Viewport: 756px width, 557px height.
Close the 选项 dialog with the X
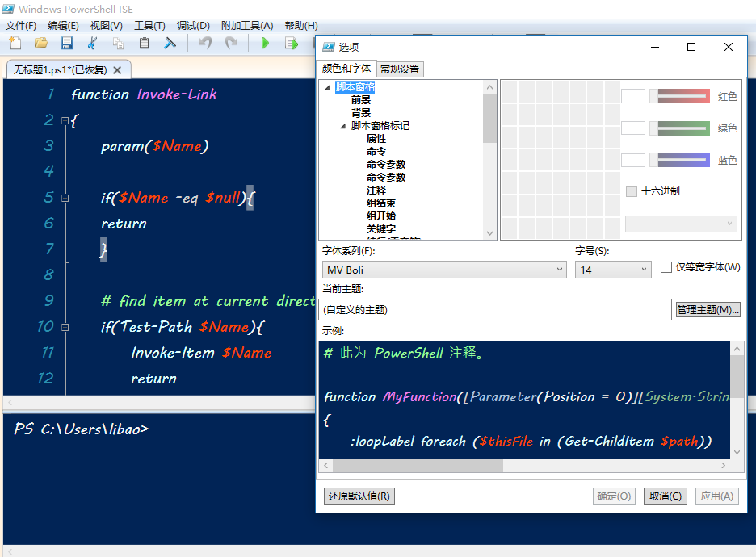pos(729,47)
